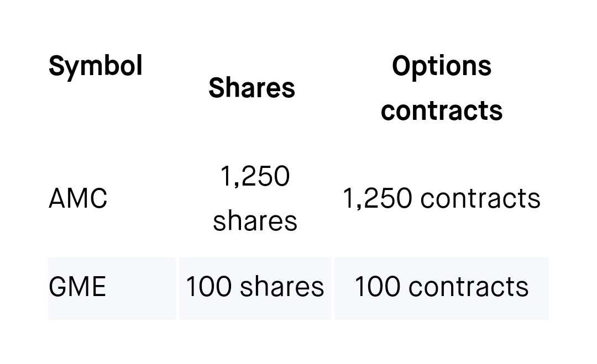597x364 pixels.
Task: Click the letter A starting AMC
Action: click(x=58, y=198)
